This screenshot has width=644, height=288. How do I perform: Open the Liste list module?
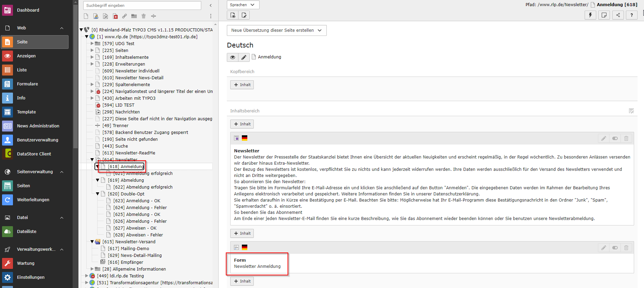click(x=34, y=70)
